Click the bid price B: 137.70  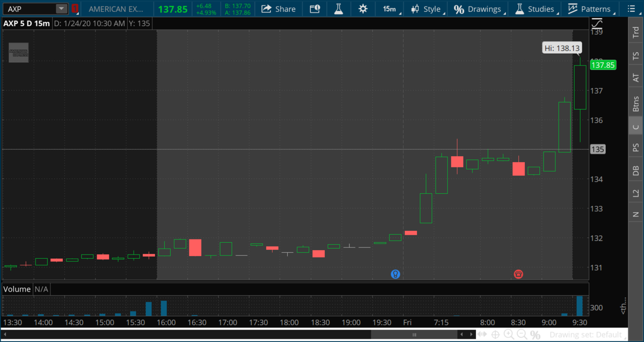pyautogui.click(x=238, y=6)
